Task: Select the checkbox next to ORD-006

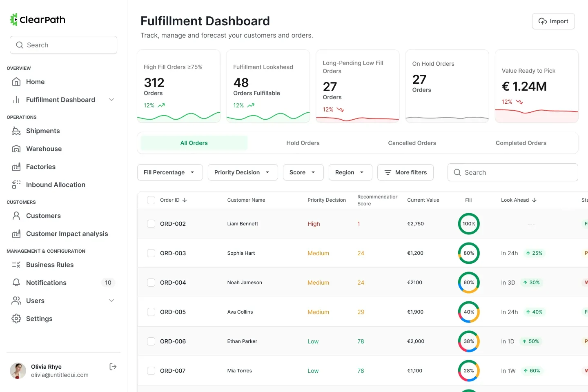Action: coord(151,341)
